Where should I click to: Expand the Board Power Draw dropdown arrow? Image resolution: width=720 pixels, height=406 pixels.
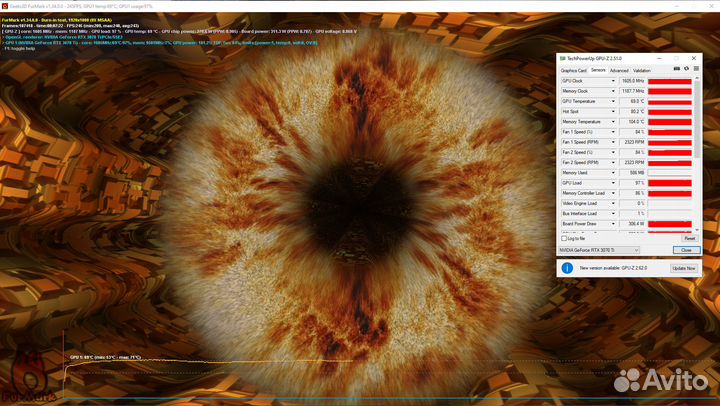tap(614, 224)
